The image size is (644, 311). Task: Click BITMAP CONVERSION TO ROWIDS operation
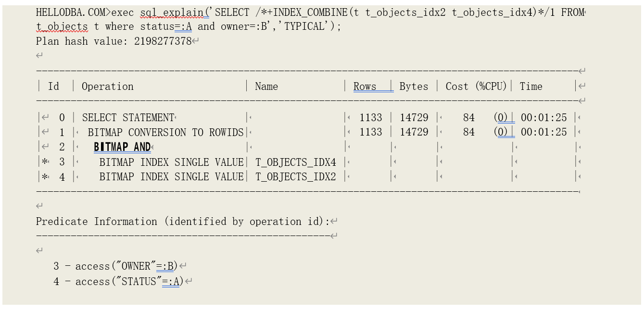click(x=165, y=133)
